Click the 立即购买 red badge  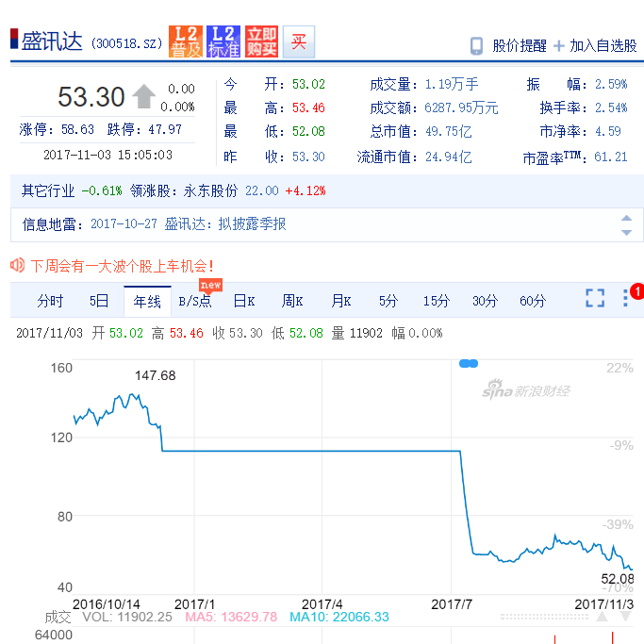click(x=261, y=41)
